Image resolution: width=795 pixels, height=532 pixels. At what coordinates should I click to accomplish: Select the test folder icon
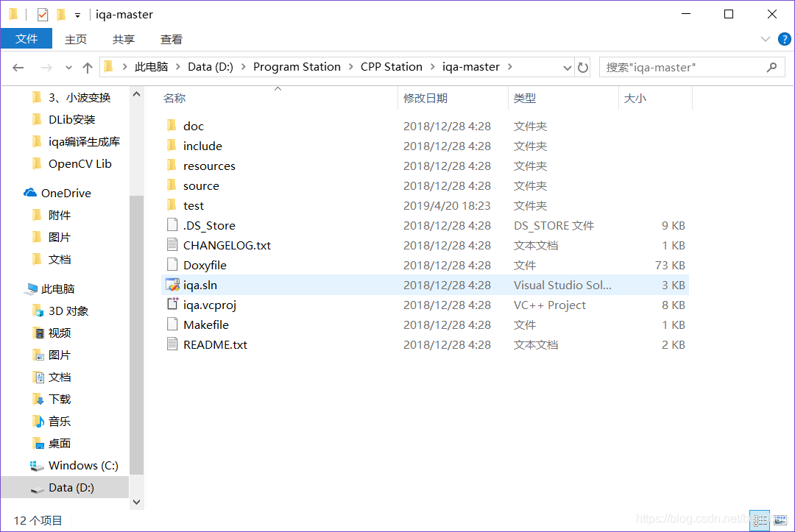point(172,205)
